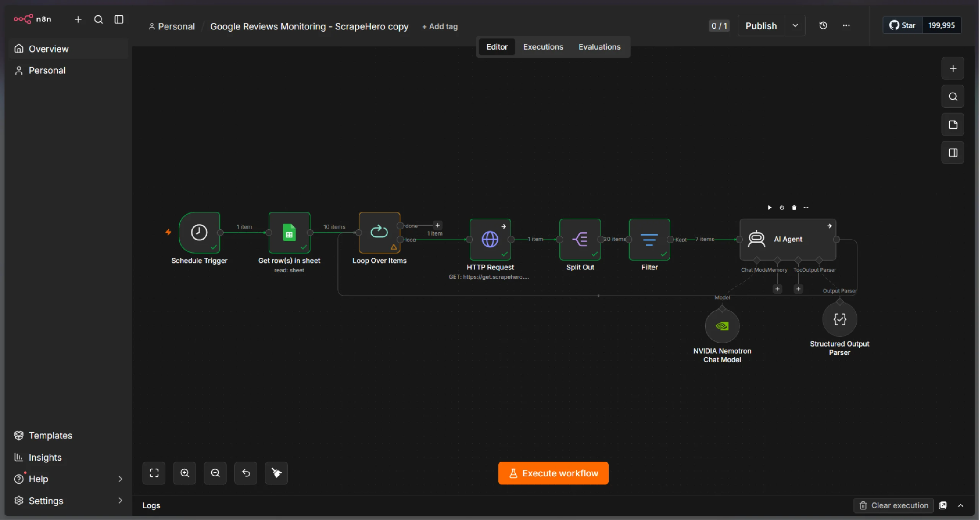Expand the Settings menu
980x520 pixels.
[x=68, y=501]
